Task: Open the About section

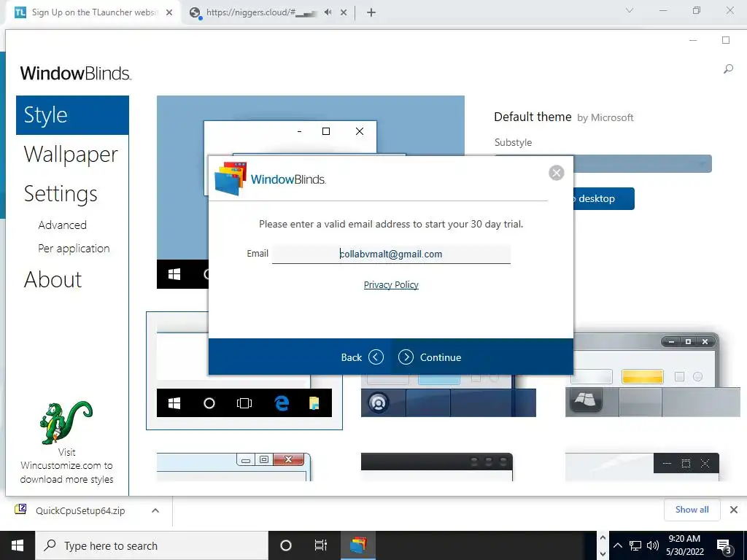Action: (53, 279)
